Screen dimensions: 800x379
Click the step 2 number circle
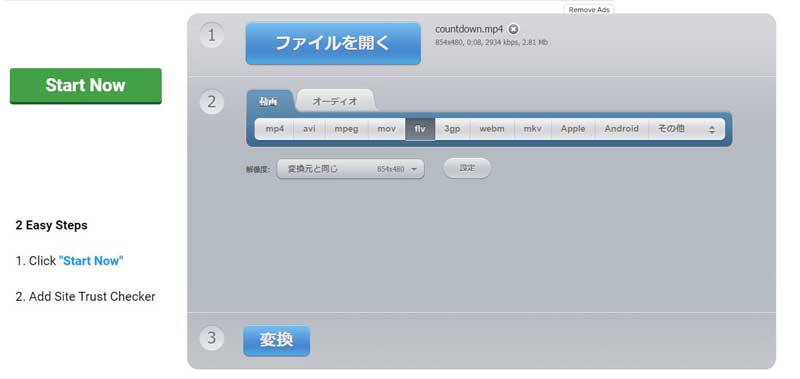[212, 102]
